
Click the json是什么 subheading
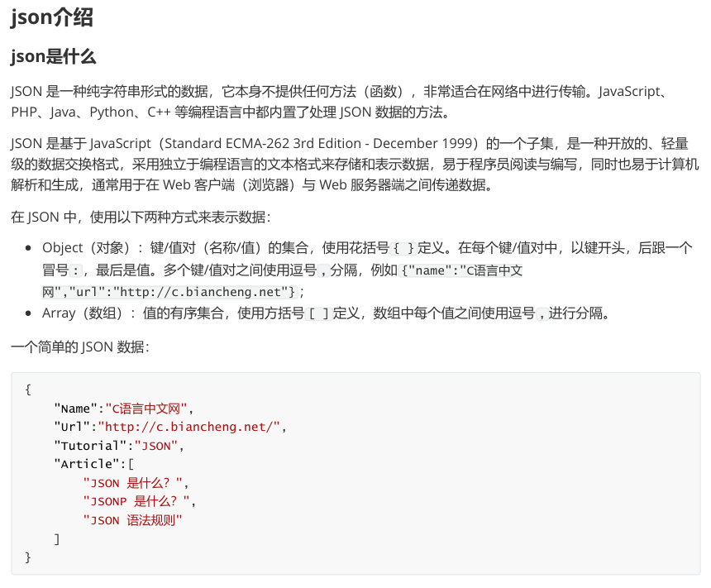[54, 57]
